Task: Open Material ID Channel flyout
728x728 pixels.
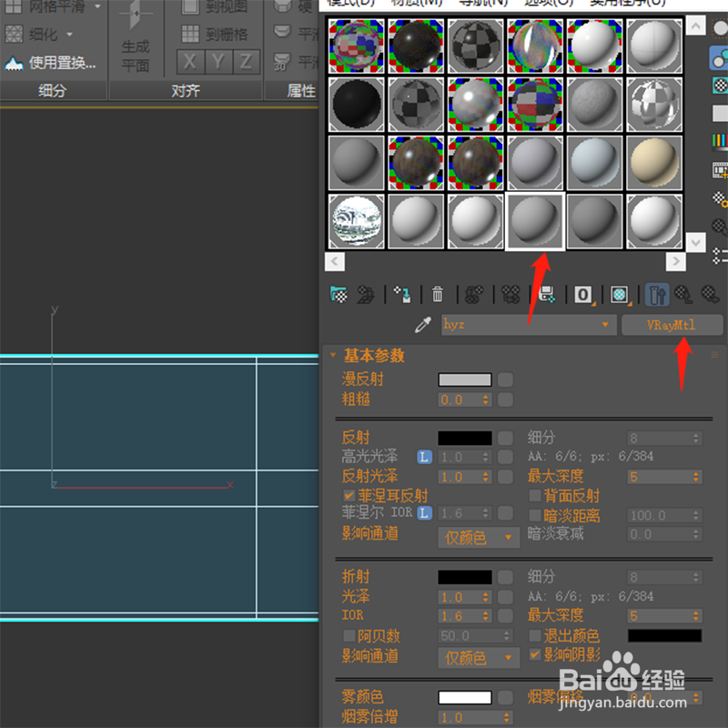Action: pyautogui.click(x=583, y=294)
